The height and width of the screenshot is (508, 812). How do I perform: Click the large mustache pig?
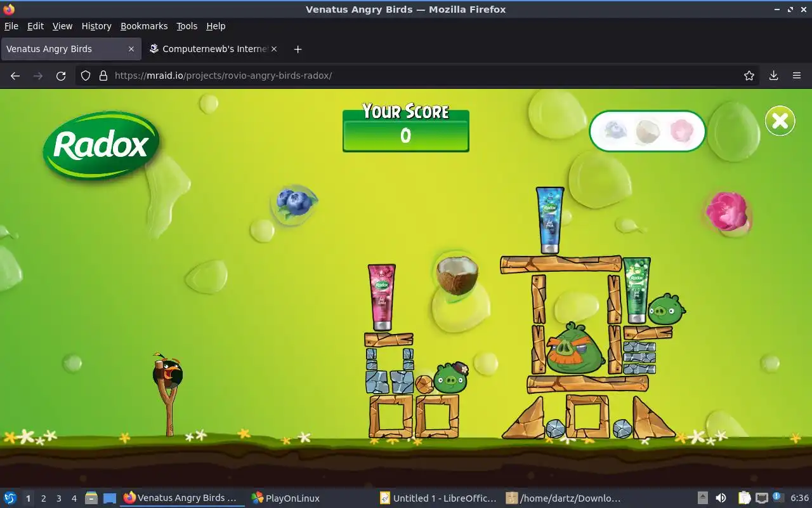tap(575, 348)
